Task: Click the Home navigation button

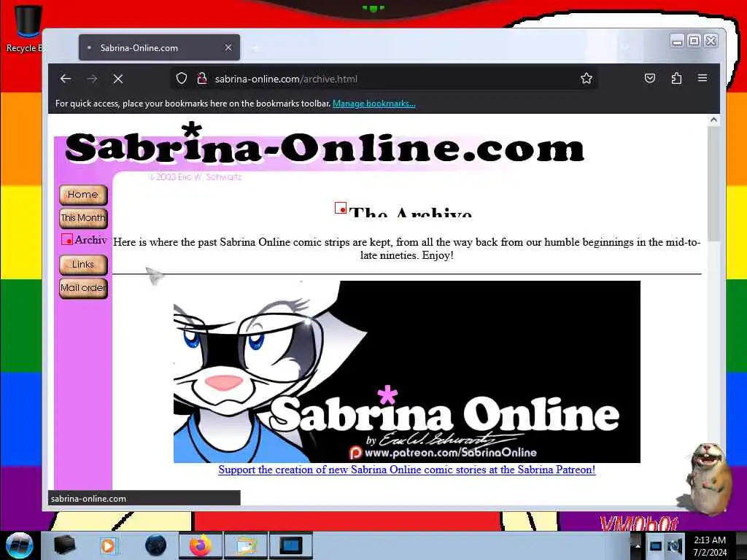Action: tap(83, 195)
